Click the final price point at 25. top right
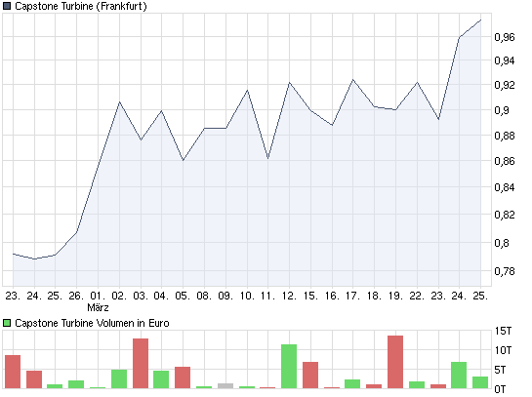The height and width of the screenshot is (397, 532). [x=480, y=20]
